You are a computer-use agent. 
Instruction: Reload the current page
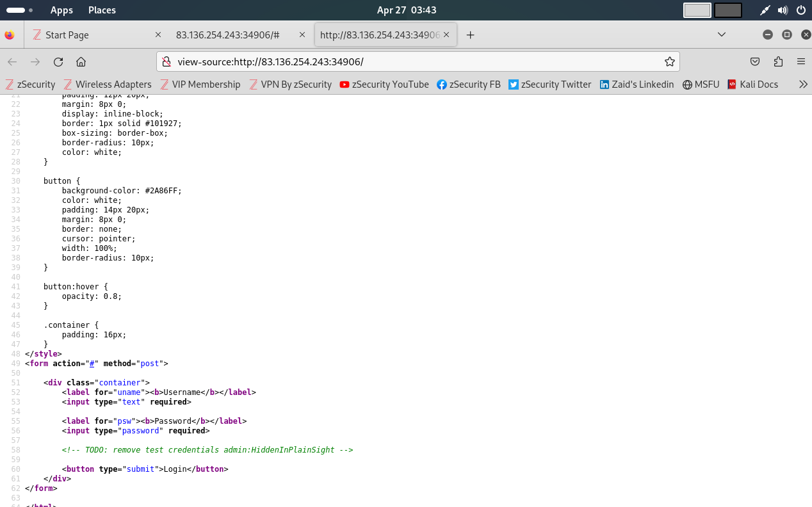pyautogui.click(x=58, y=61)
